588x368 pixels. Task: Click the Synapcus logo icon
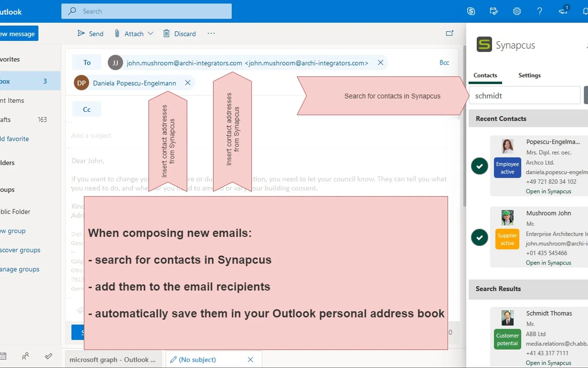click(x=484, y=45)
